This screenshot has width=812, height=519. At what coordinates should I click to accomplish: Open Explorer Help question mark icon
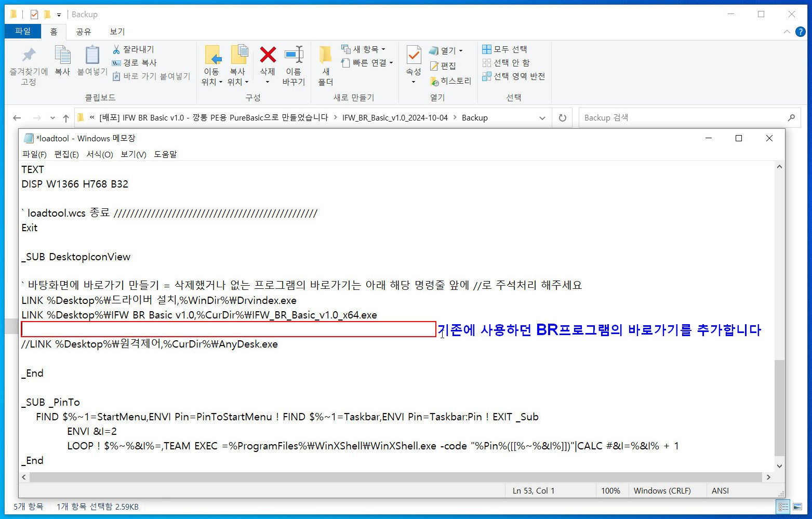801,32
